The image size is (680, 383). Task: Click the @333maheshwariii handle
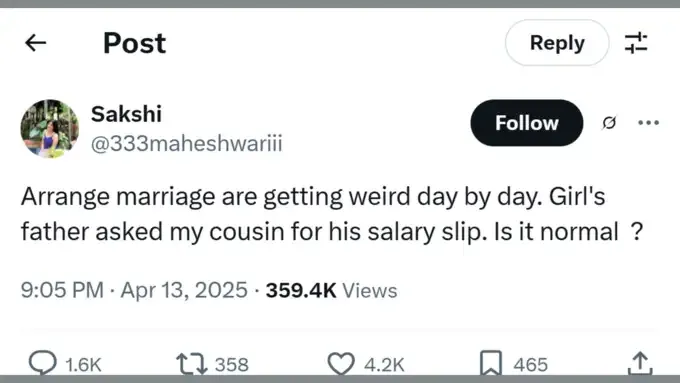coord(186,144)
